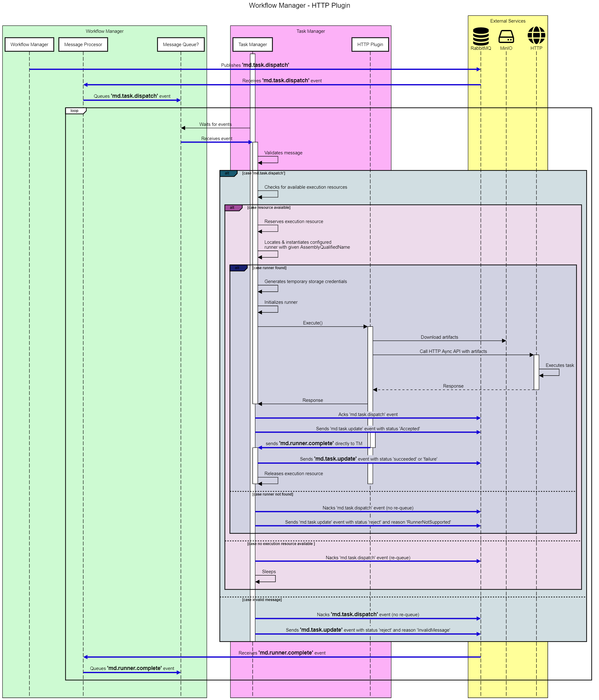Screen dimensions: 599x700
Task: Expand the 'case resource avaialble' alt section
Action: point(232,208)
